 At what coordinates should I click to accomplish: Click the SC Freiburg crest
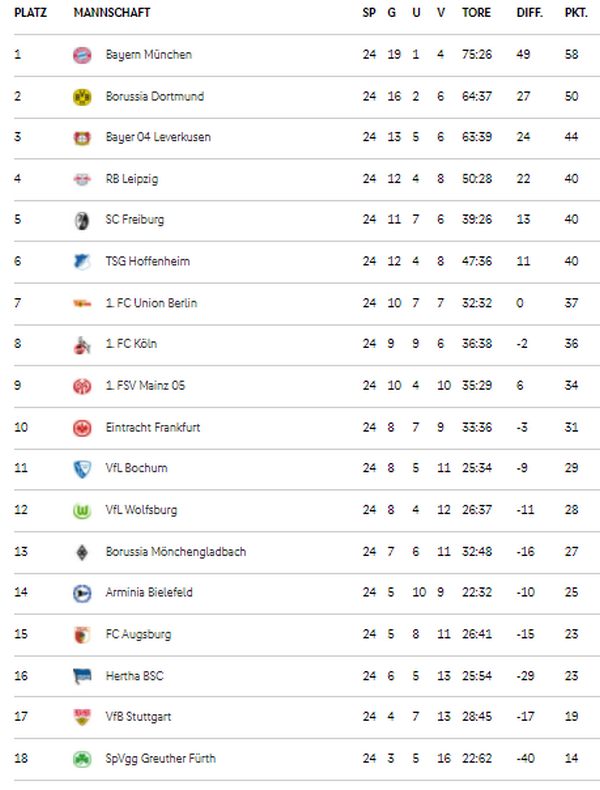[x=82, y=220]
